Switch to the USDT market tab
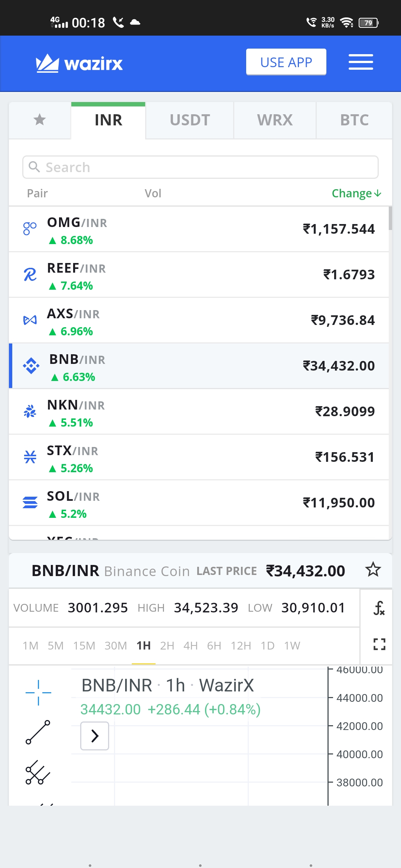 190,120
